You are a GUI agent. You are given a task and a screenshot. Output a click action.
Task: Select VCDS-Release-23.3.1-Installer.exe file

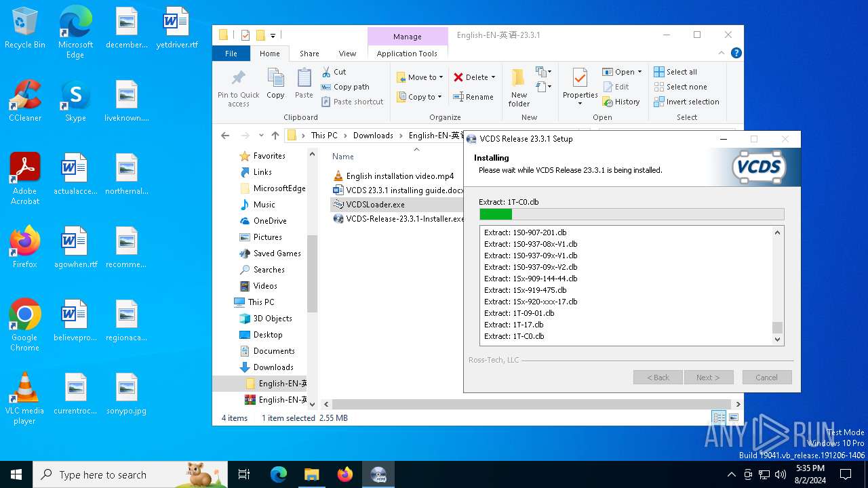click(398, 219)
